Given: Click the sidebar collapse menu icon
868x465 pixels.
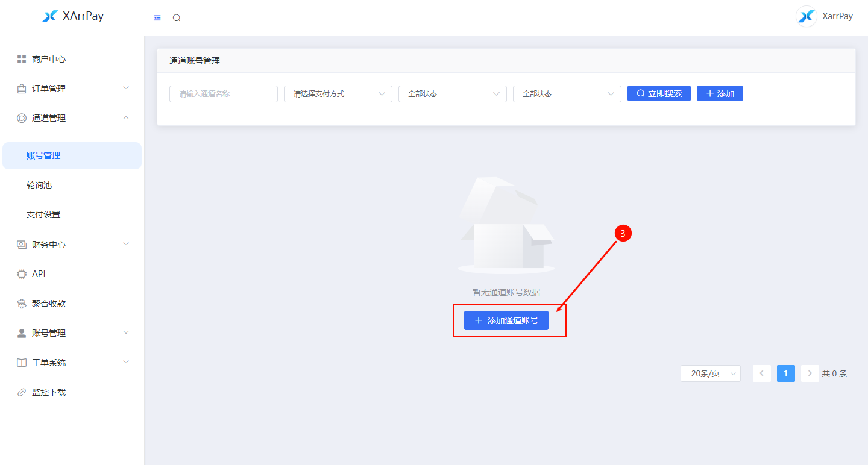Looking at the screenshot, I should 157,18.
